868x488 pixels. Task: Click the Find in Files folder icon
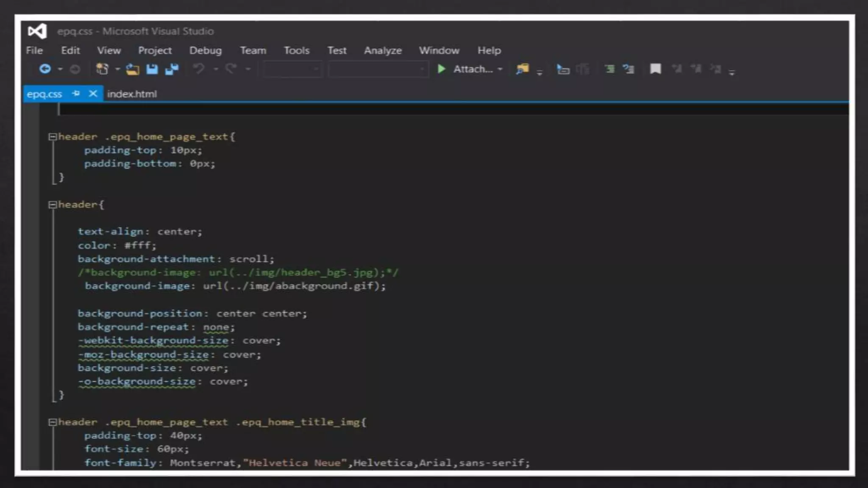523,69
